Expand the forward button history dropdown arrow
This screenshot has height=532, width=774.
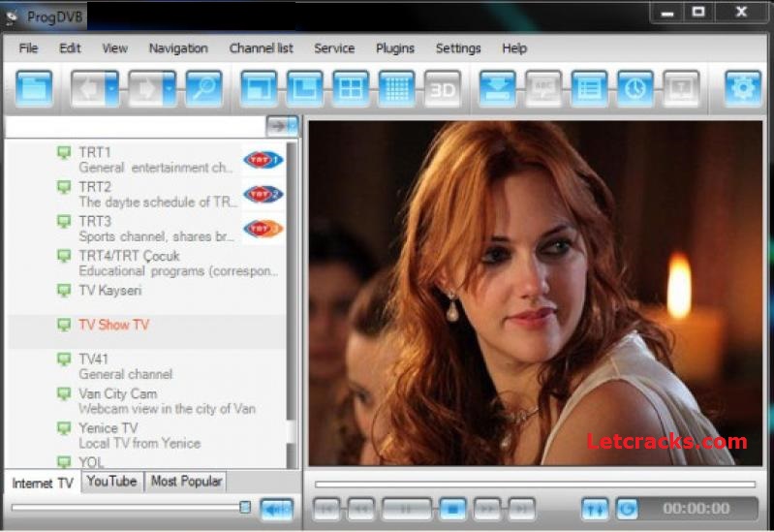(170, 89)
